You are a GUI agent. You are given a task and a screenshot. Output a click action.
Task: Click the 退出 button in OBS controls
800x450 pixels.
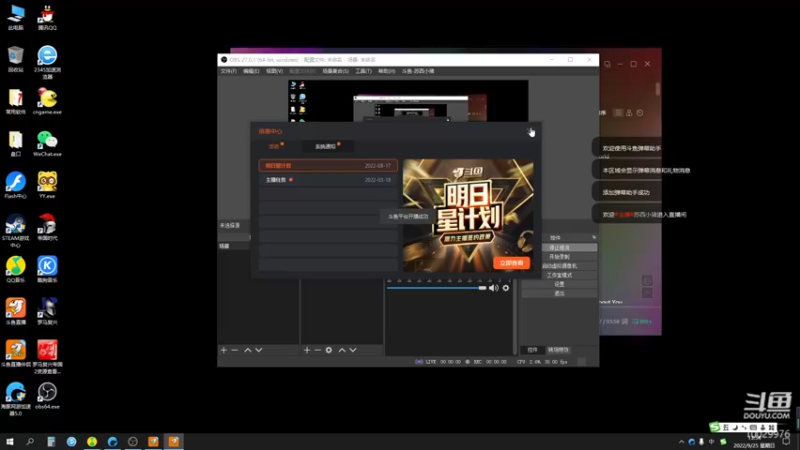[x=559, y=293]
